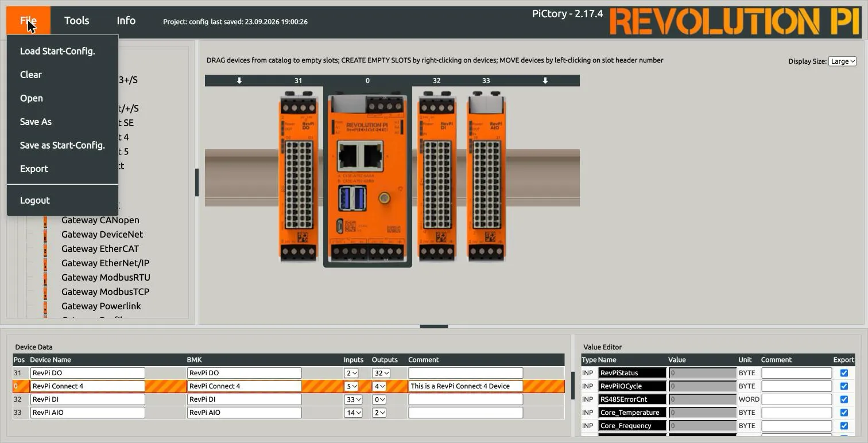Click slot header number 31
868x443 pixels.
tap(298, 81)
